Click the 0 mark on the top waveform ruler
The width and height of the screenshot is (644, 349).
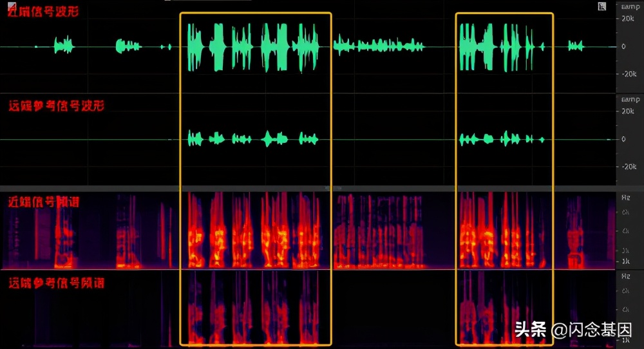[623, 46]
